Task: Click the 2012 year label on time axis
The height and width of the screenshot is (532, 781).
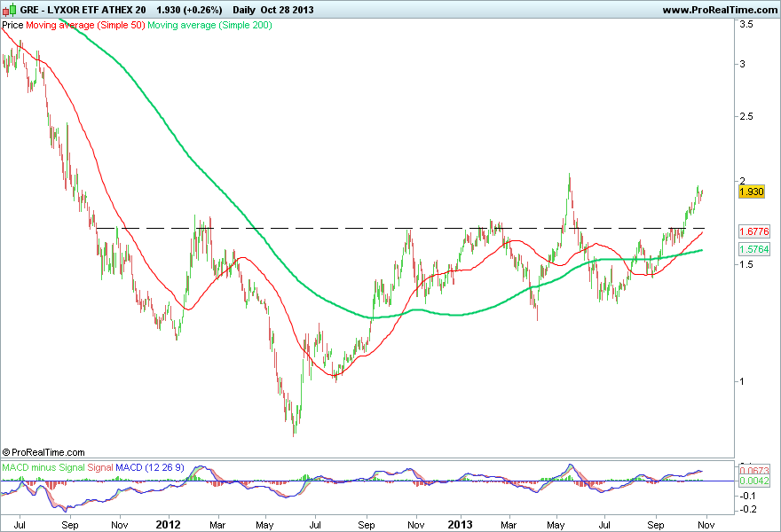Action: (x=169, y=525)
